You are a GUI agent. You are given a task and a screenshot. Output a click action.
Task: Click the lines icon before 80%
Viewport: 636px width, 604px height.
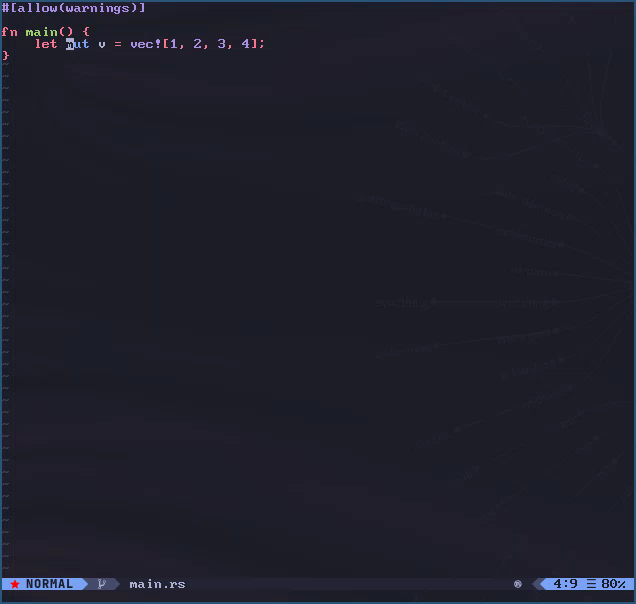coord(591,584)
